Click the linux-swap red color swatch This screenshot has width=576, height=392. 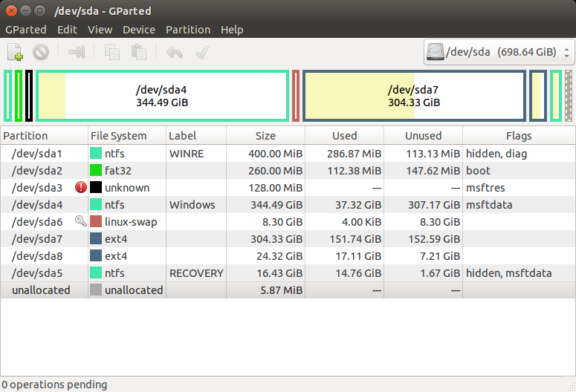click(96, 221)
